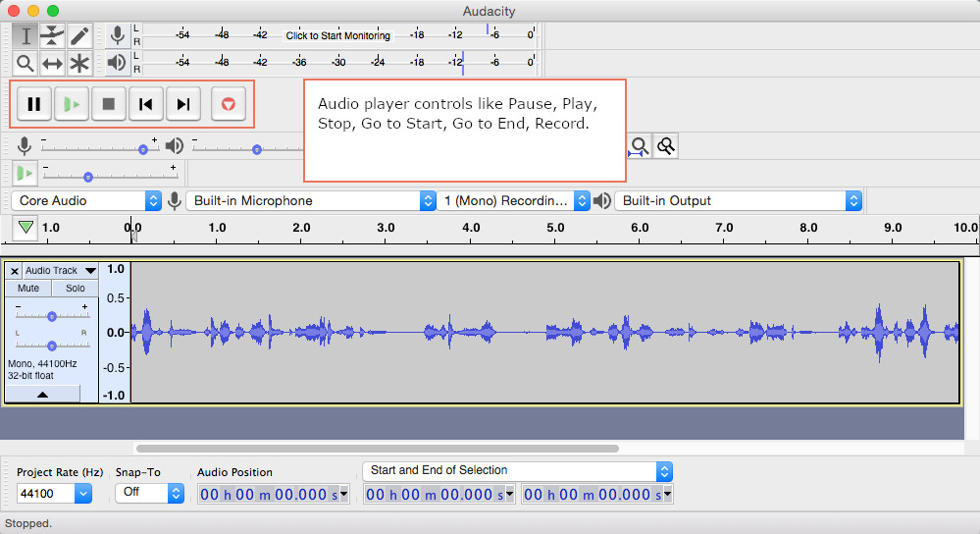Select the Time Shift tool
This screenshot has height=534, width=980.
coord(52,64)
